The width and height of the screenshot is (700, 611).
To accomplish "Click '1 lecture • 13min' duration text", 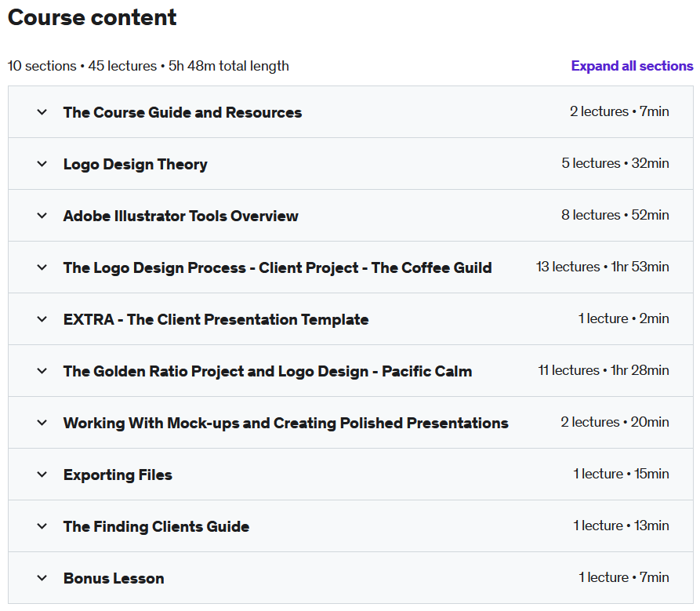I will tap(622, 526).
